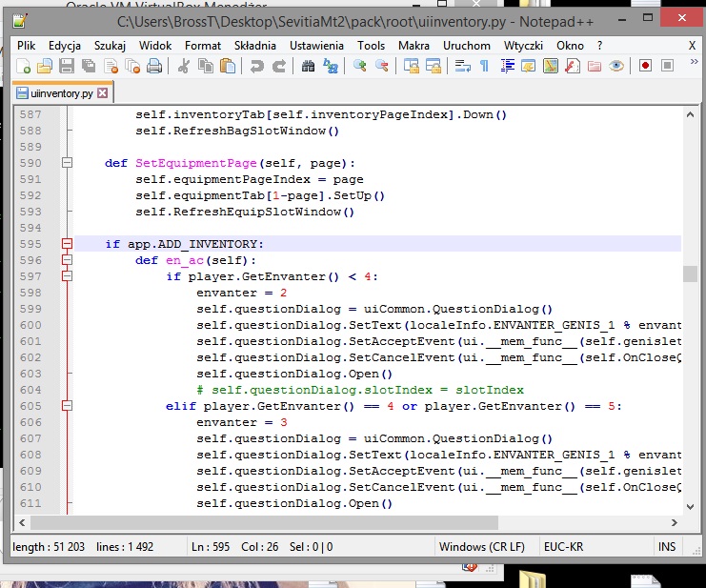The width and height of the screenshot is (706, 588).
Task: Open the Makra menu
Action: (414, 46)
